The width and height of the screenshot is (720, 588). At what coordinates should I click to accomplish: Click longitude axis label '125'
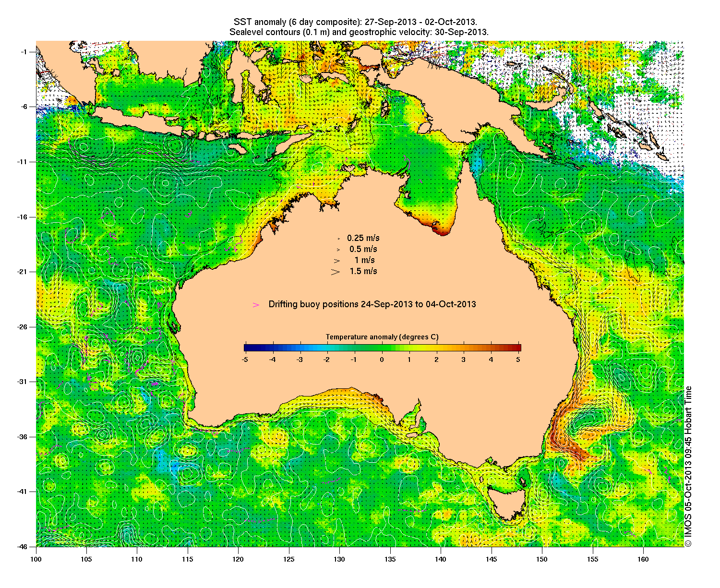pyautogui.click(x=289, y=559)
